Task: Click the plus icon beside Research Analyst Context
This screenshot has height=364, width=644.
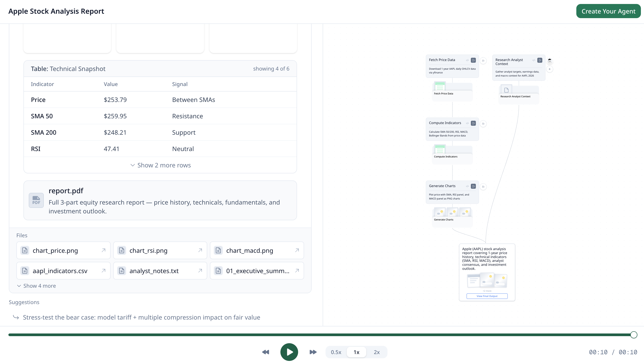Action: 550,69
